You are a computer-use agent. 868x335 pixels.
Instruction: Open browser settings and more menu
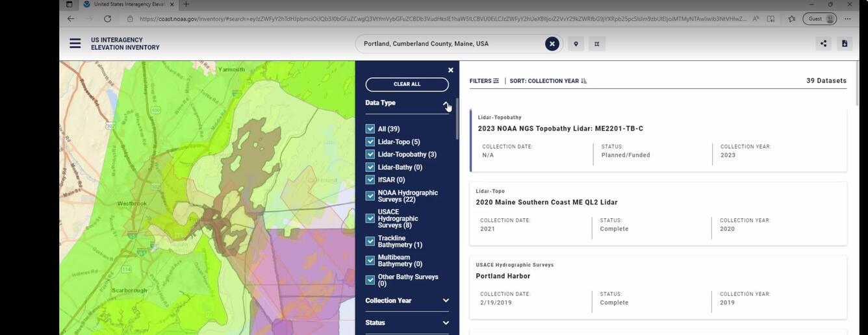pos(847,19)
